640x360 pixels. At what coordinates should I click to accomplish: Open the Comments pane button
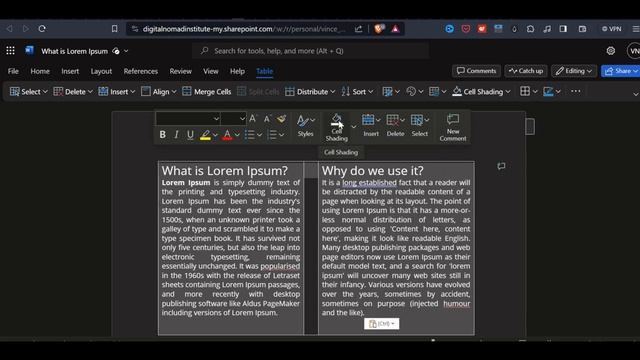476,71
